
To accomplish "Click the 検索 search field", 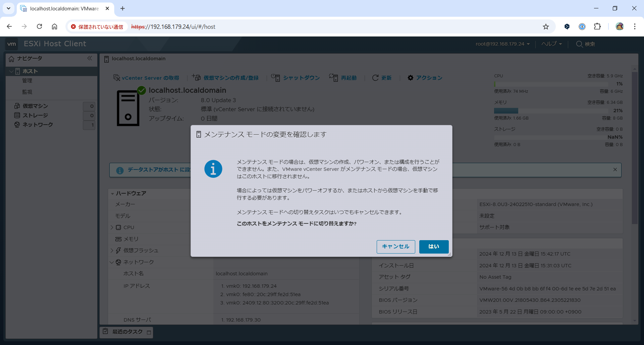I will click(x=586, y=44).
